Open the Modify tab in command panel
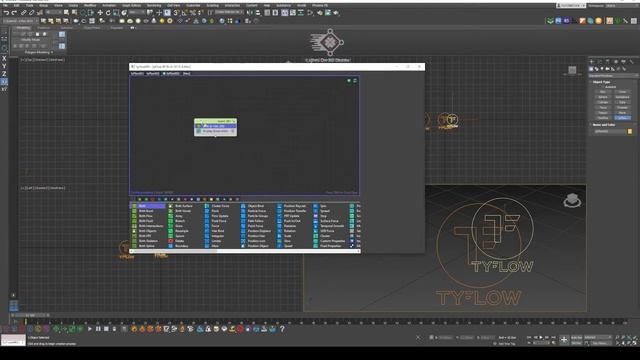The image size is (640, 360). (x=600, y=62)
